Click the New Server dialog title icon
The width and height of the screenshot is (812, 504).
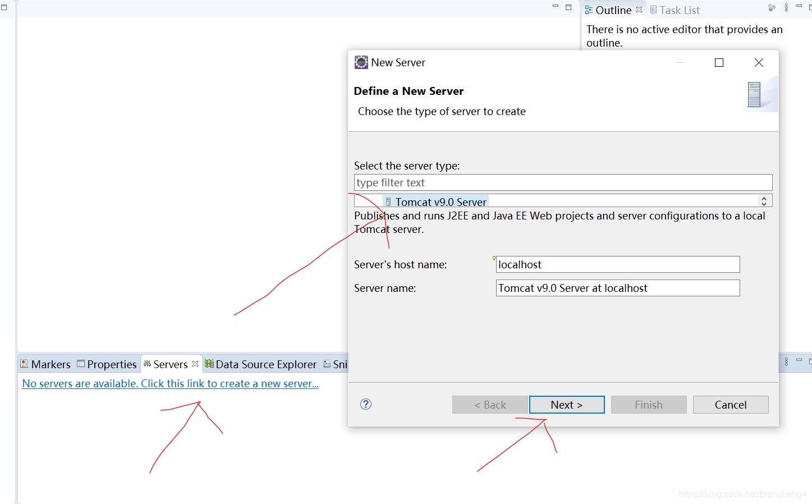coord(361,62)
